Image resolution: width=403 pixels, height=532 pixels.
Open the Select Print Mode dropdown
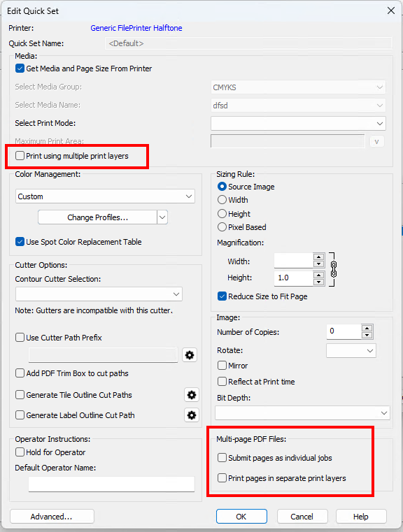pos(298,124)
